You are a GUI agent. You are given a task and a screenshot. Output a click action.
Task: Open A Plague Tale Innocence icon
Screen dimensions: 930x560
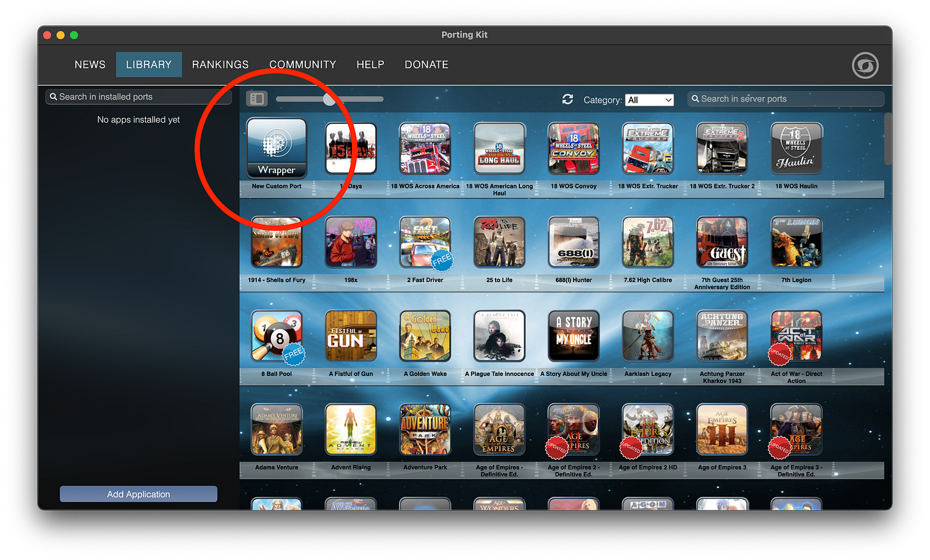499,336
